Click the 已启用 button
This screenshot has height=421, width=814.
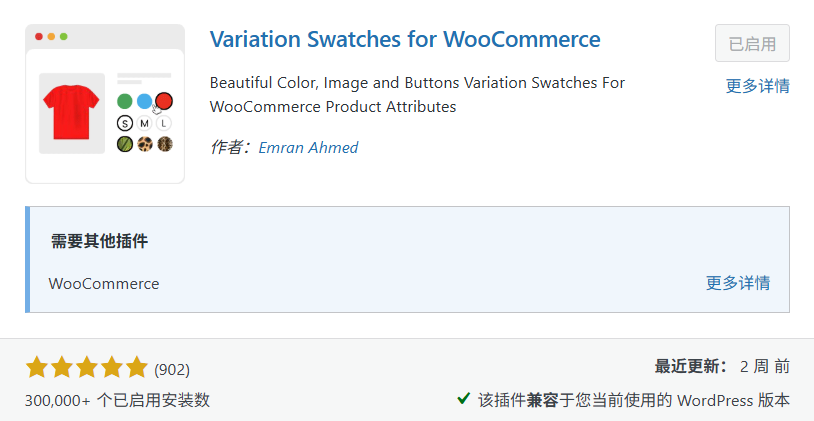click(752, 44)
